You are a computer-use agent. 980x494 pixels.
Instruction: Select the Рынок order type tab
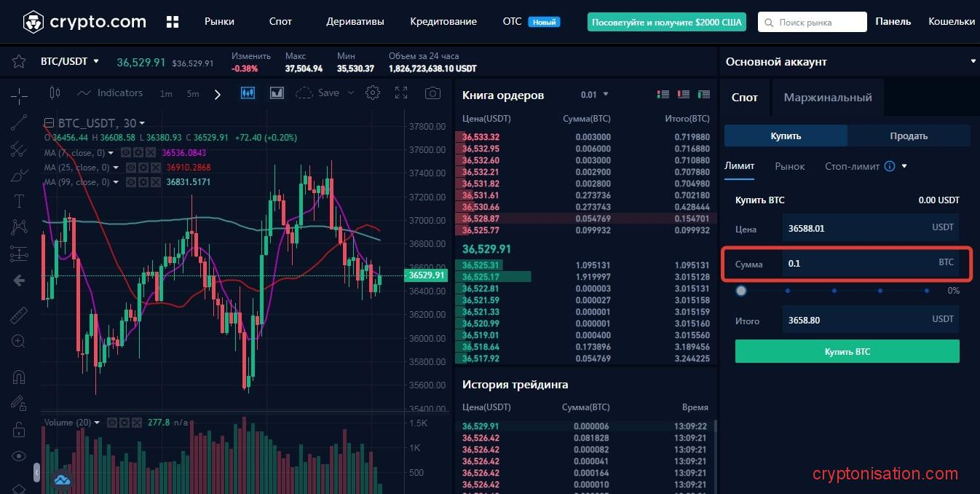click(789, 166)
